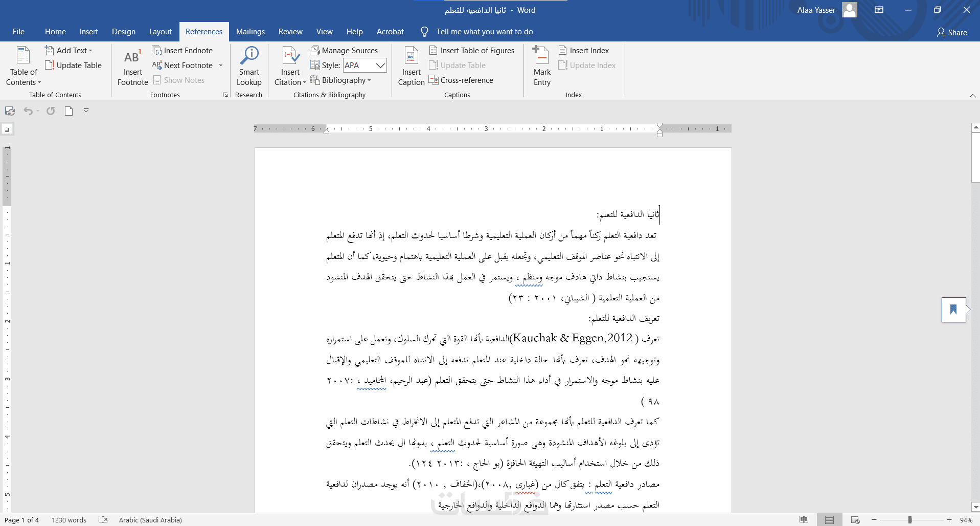Click the zoom in plus button

coord(949,520)
